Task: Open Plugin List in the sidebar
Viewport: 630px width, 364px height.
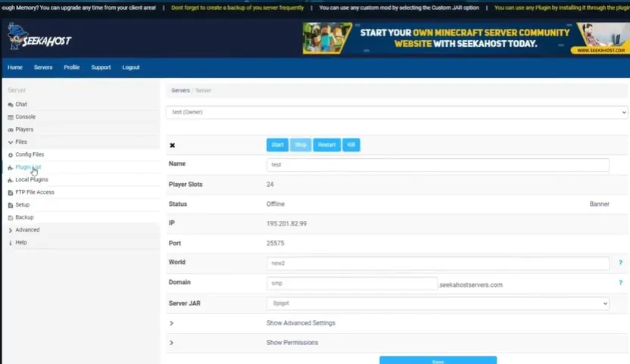Action: coord(28,167)
